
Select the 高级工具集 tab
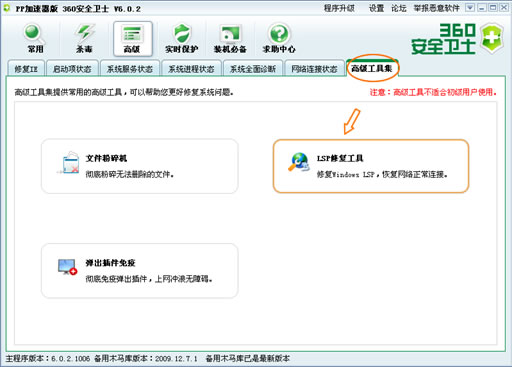pos(372,68)
